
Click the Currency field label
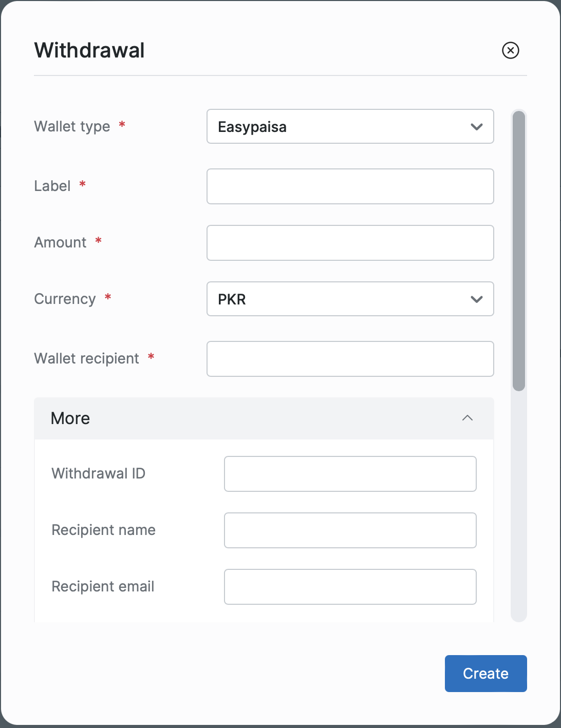[65, 299]
